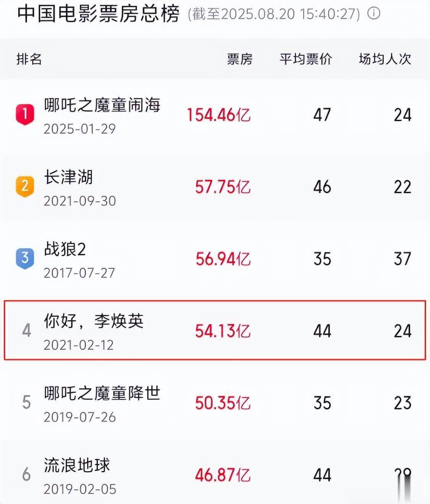Open the movie 长津湖
The width and height of the screenshot is (430, 504).
click(x=68, y=177)
